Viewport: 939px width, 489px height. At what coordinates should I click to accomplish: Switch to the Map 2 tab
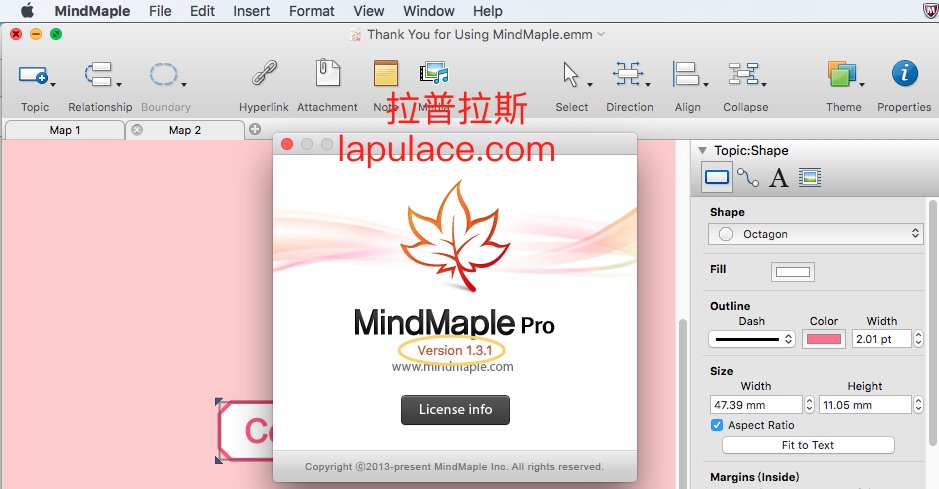click(185, 130)
